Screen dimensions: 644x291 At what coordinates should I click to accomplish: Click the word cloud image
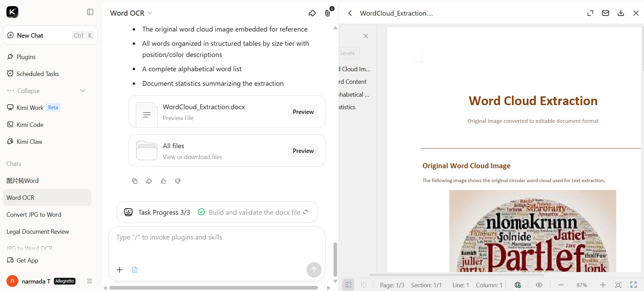tap(533, 231)
